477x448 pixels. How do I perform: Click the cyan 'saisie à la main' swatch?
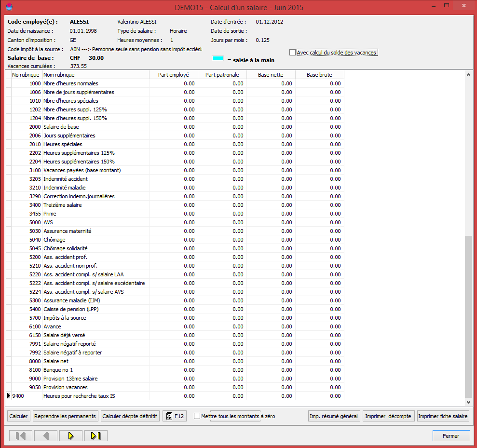click(x=218, y=58)
